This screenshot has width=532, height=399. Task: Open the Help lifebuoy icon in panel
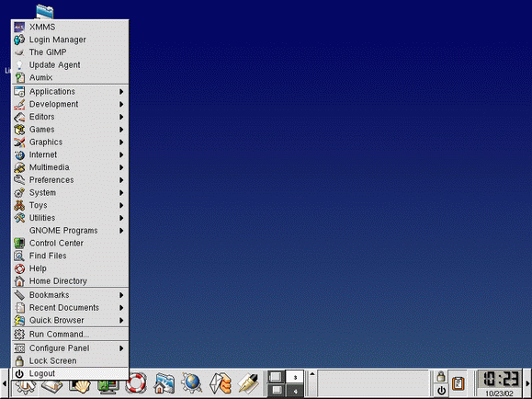tap(136, 383)
